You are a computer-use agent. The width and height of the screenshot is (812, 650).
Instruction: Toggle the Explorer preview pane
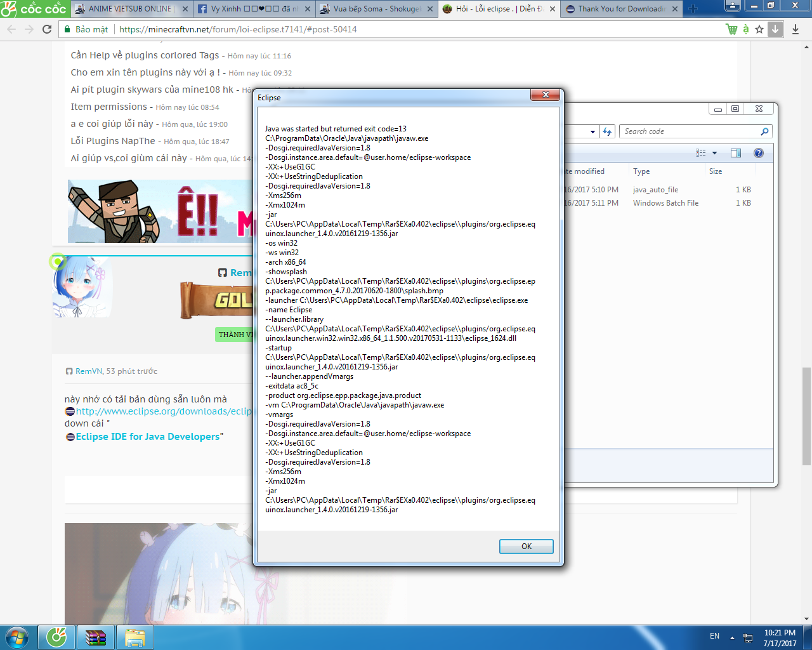point(736,153)
